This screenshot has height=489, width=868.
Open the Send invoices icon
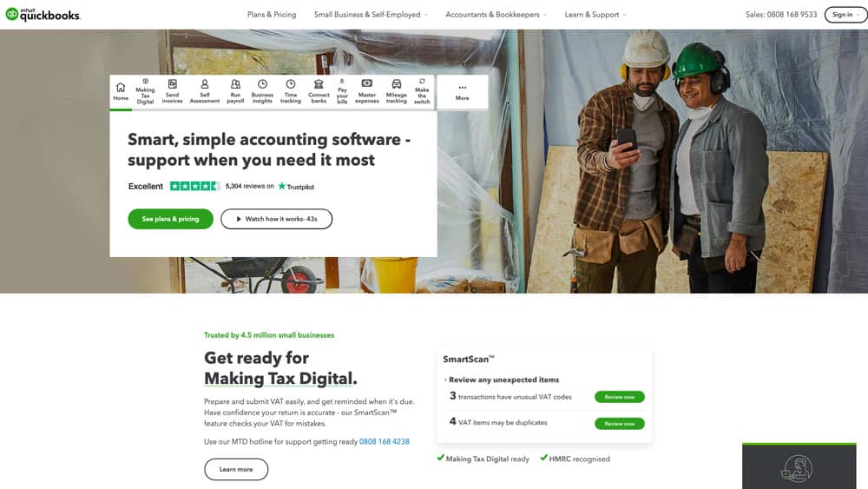(172, 84)
